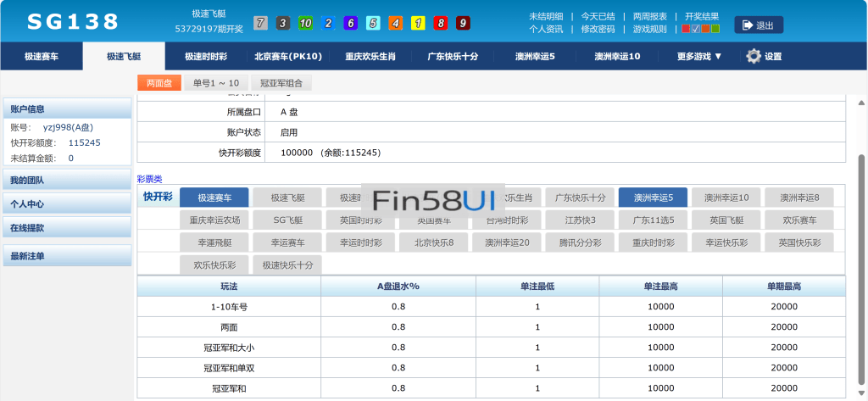
Task: Click the 修改密码 link
Action: point(598,29)
